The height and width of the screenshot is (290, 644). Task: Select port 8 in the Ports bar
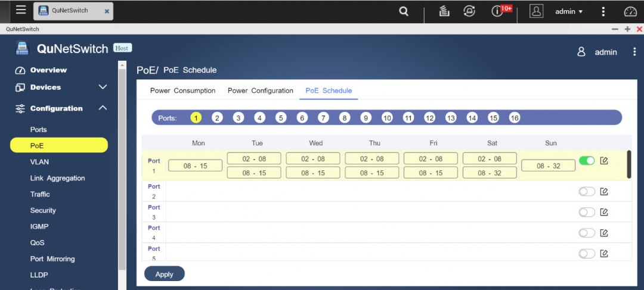[344, 118]
